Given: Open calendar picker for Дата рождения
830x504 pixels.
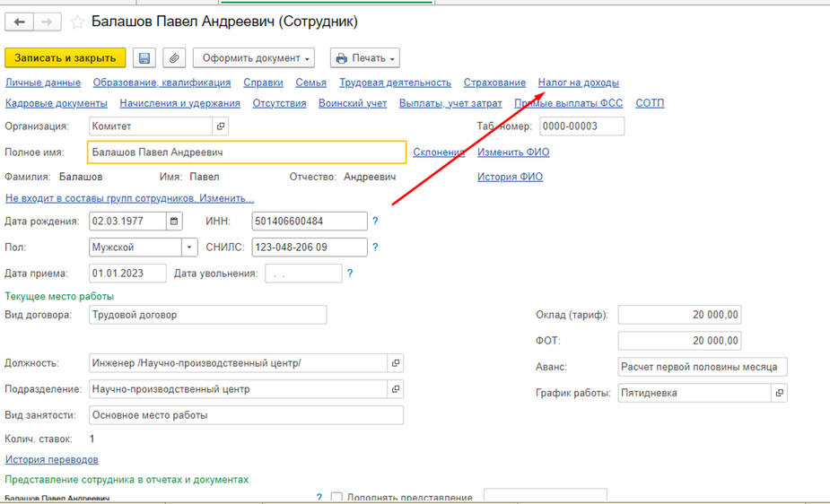Looking at the screenshot, I should 174,222.
